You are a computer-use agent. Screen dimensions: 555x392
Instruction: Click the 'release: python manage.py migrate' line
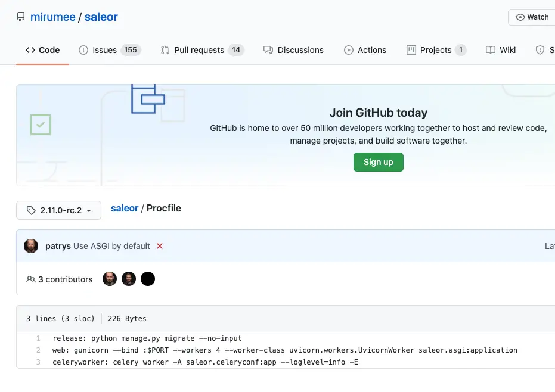tap(147, 338)
